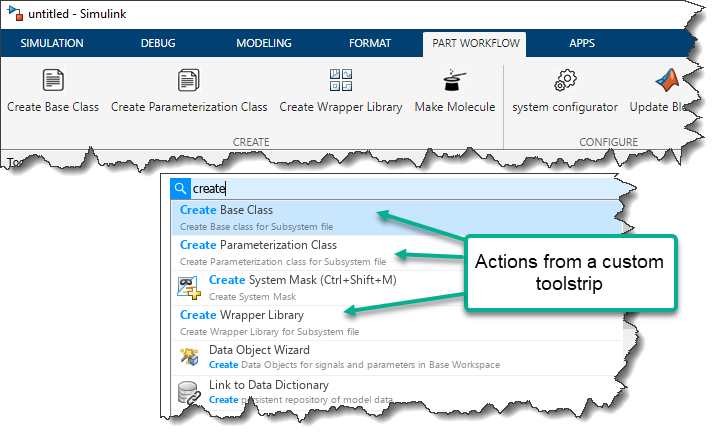Select the Part Workflow tab

point(476,43)
